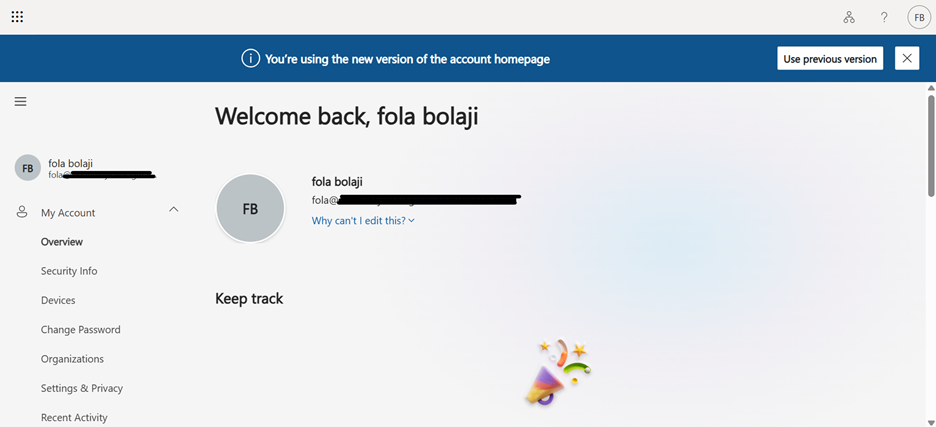
Task: Select Overview in the sidebar
Action: [62, 242]
